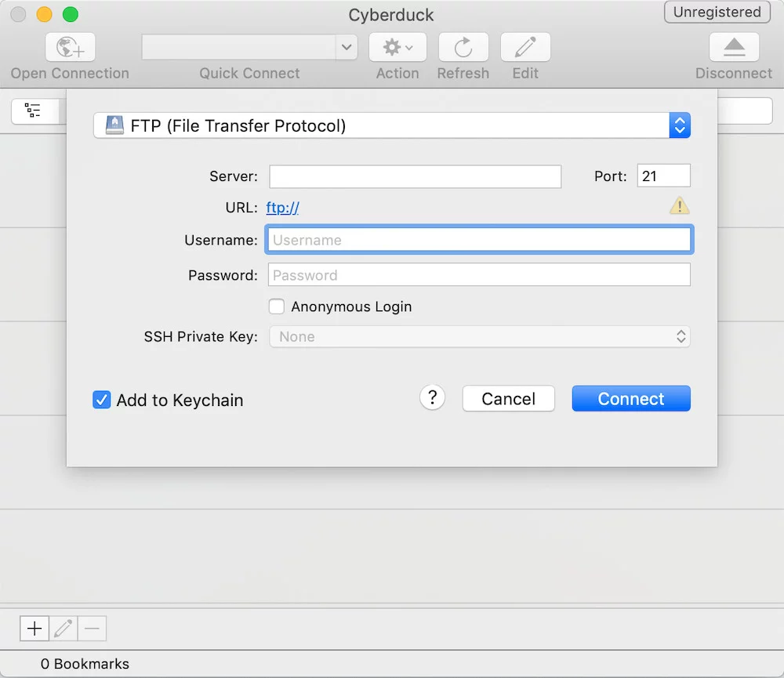Zoom the window with green button

tap(71, 14)
